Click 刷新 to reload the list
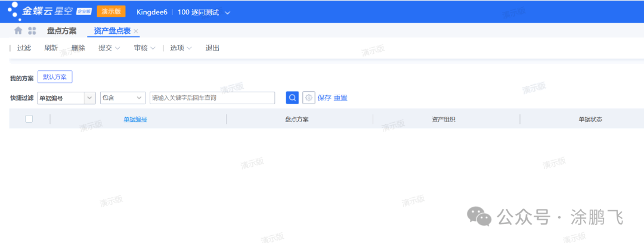The width and height of the screenshot is (644, 243). [x=51, y=48]
